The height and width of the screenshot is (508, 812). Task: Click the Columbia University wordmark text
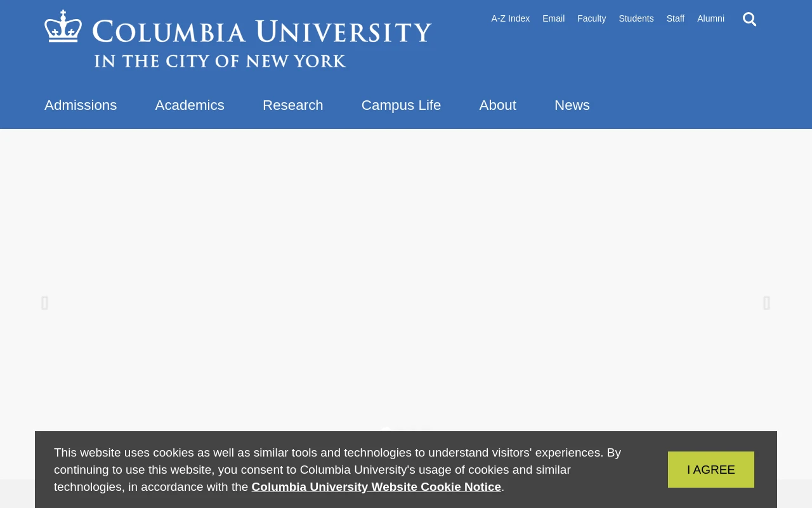click(x=261, y=32)
